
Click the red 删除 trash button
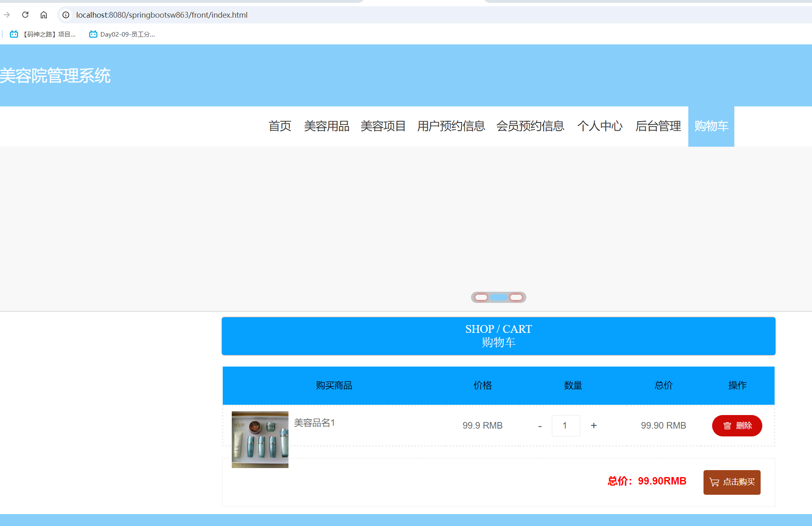[737, 426]
